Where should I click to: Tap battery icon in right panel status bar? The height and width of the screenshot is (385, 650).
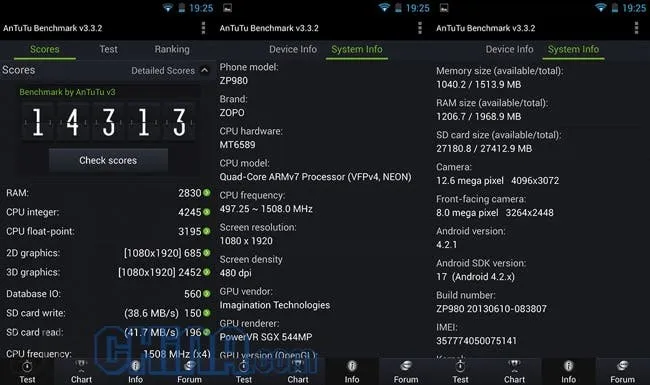tap(615, 7)
